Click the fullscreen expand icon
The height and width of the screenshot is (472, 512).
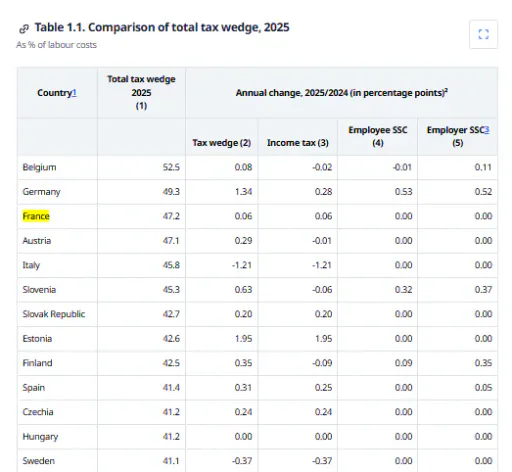[483, 34]
